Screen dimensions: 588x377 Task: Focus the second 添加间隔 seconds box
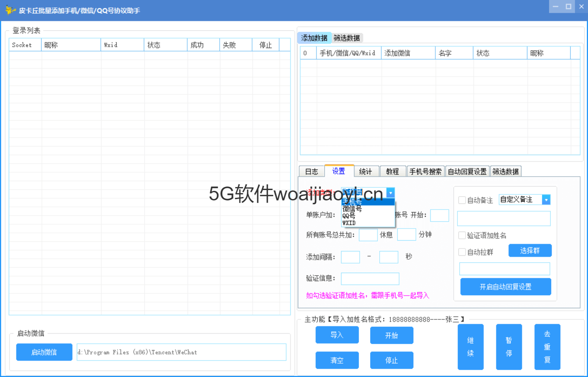(x=389, y=257)
